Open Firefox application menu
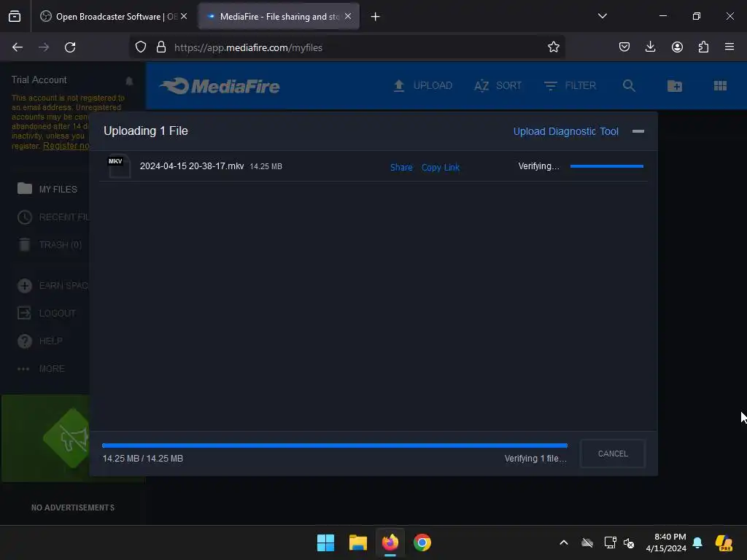The height and width of the screenshot is (560, 747). 729,47
